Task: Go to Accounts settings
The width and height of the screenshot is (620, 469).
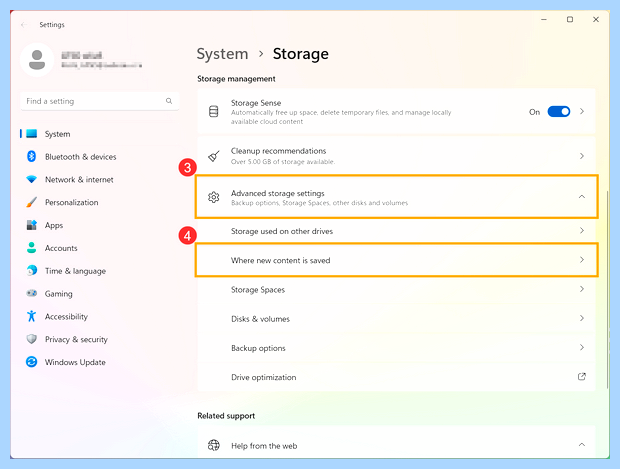Action: pyautogui.click(x=99, y=248)
